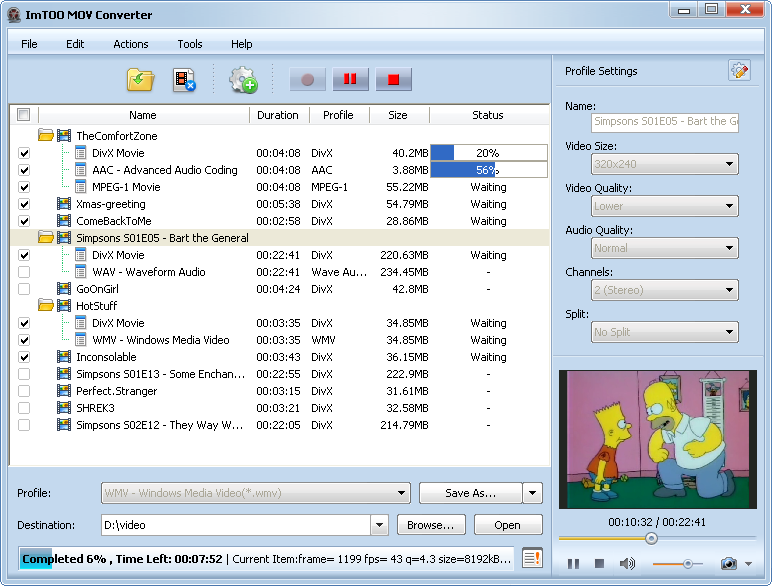Sort by the Size column header
772x586 pixels.
click(398, 115)
